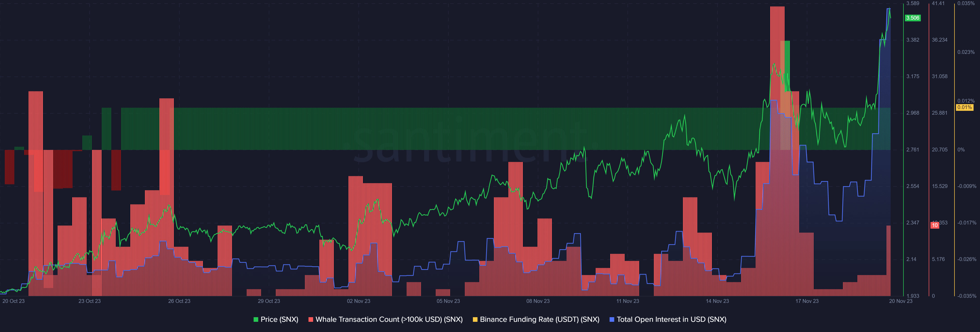The width and height of the screenshot is (980, 332).
Task: Click the 1.933 price axis value
Action: click(x=913, y=296)
